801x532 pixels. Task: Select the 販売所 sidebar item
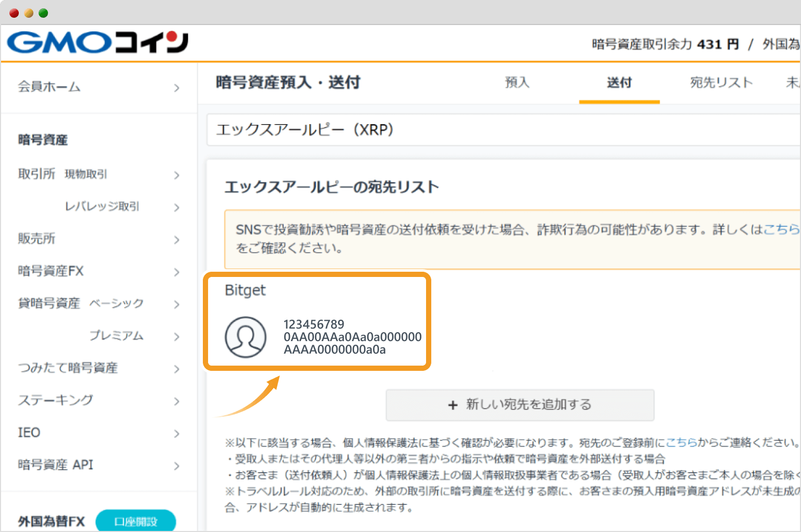click(37, 239)
